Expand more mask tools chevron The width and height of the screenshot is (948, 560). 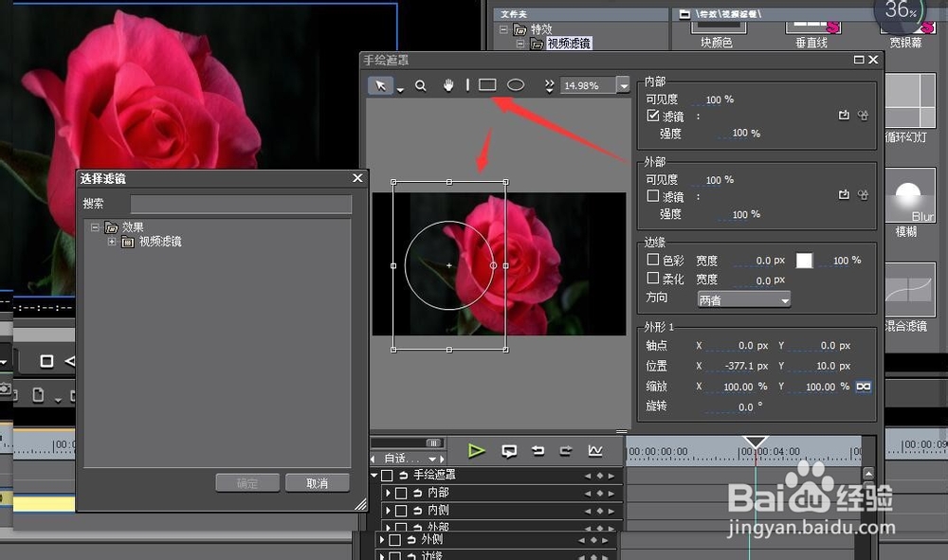(549, 86)
